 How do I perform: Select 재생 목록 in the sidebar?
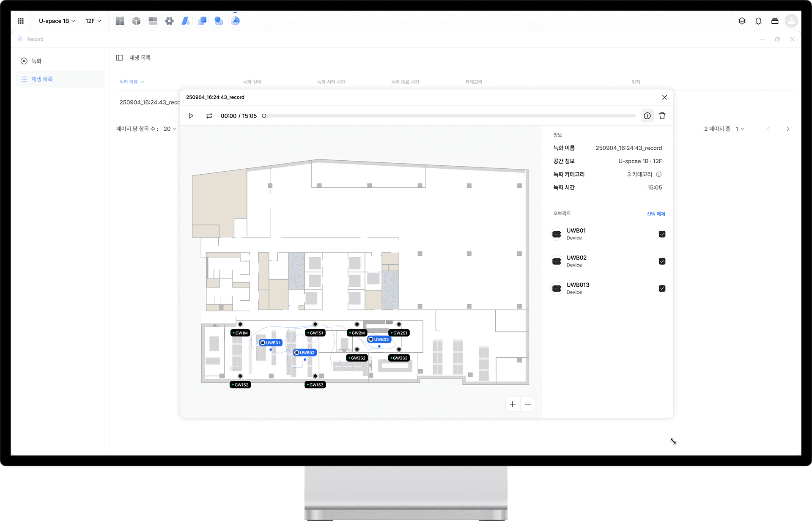(x=42, y=79)
